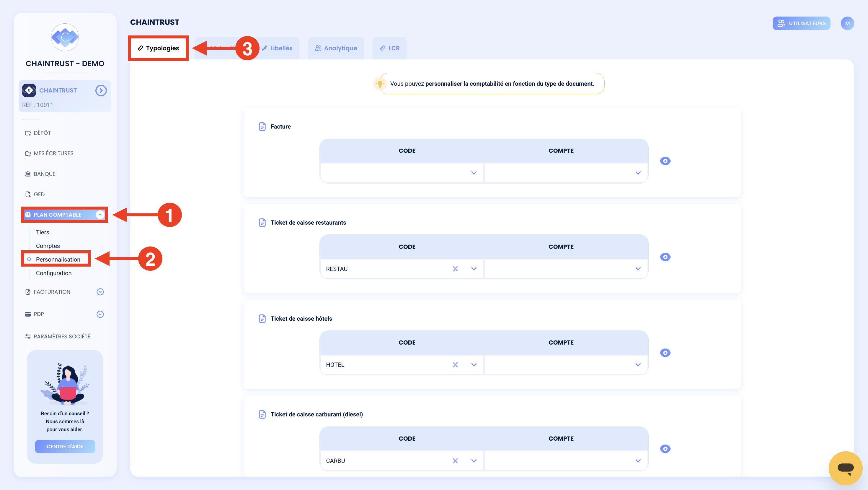Click the RÉF : 10011 text
Viewport: 868px width, 490px height.
click(38, 105)
